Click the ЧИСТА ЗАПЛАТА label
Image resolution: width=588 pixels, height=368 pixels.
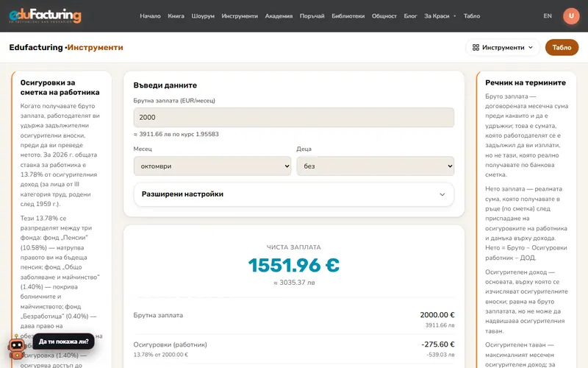pos(293,247)
